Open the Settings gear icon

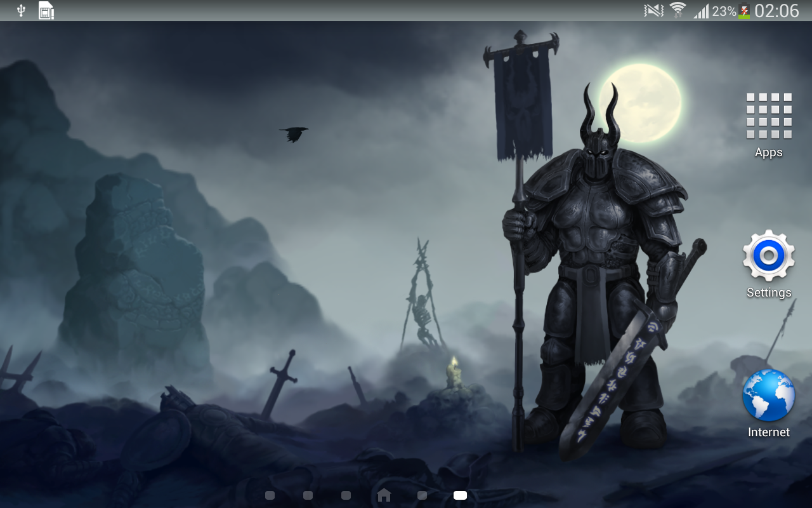[x=769, y=255]
